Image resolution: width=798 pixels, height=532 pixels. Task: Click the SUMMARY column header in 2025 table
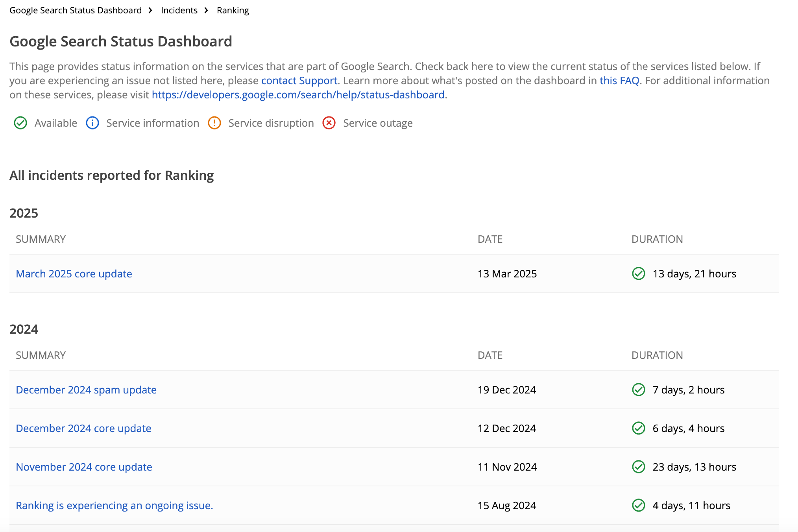(41, 239)
